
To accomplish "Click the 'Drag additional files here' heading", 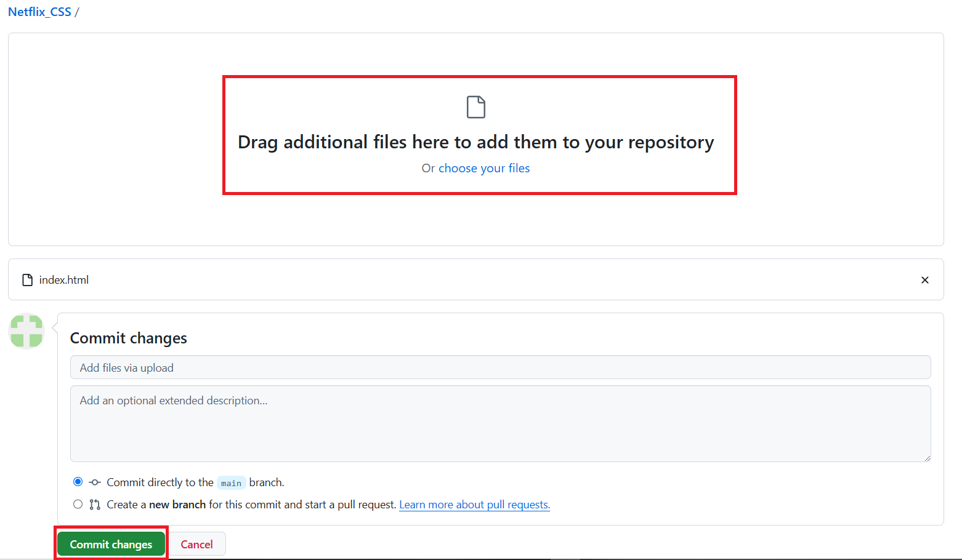I will click(x=476, y=142).
